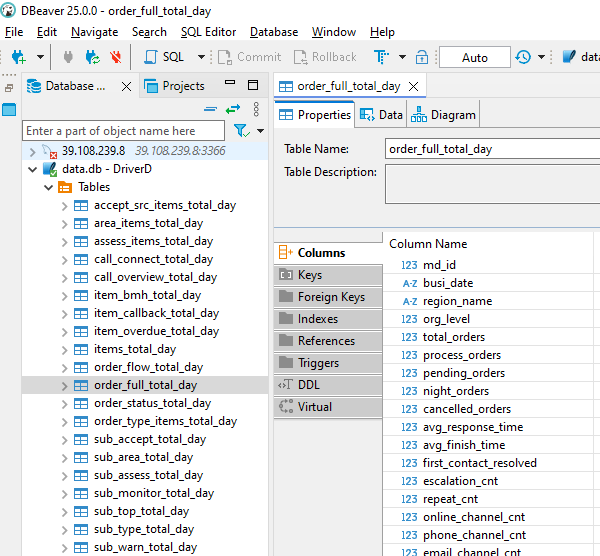600x556 pixels.
Task: Open the Window menu
Action: coord(334,32)
